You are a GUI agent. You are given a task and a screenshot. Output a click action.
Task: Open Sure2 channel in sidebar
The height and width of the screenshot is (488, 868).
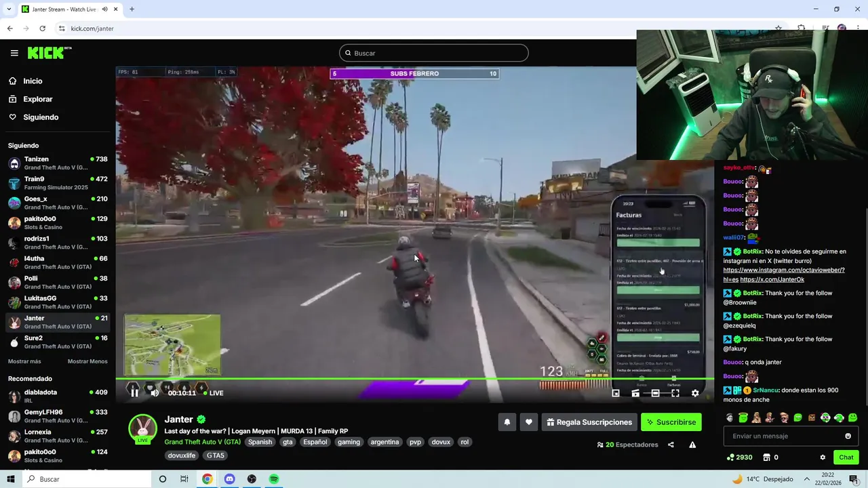pyautogui.click(x=58, y=342)
